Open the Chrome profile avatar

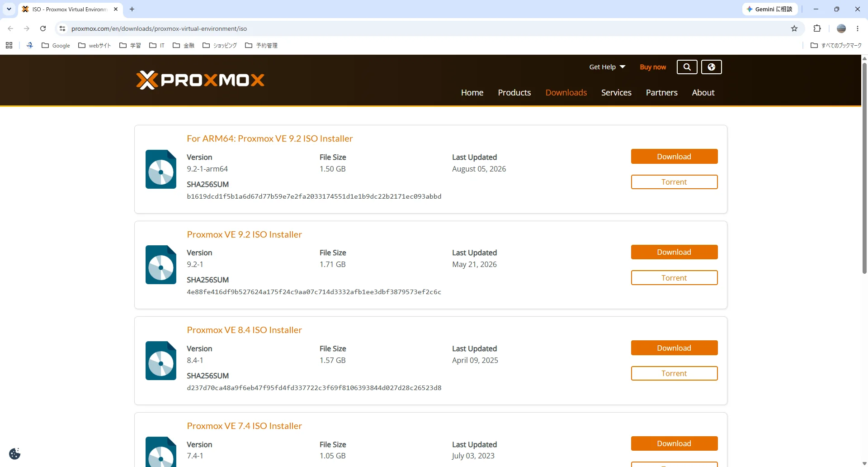841,29
